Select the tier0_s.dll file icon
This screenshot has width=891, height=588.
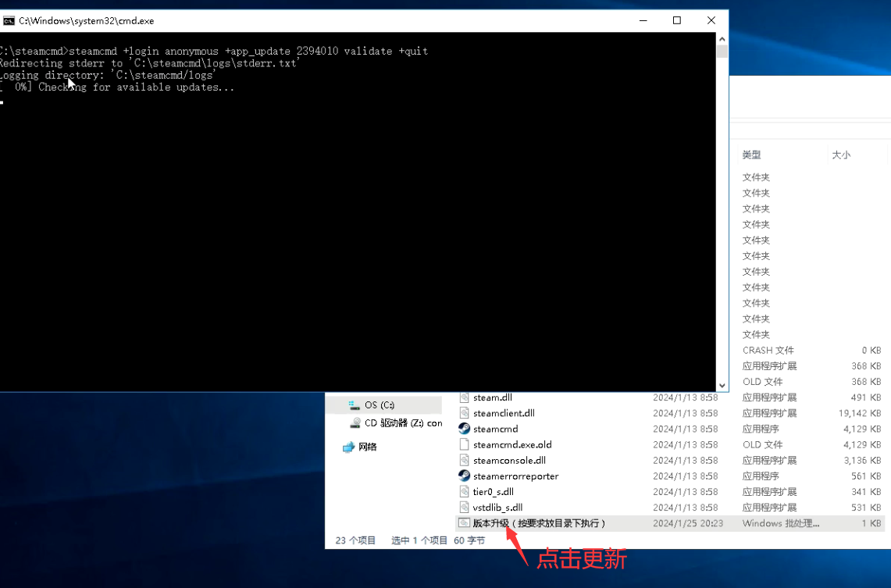pos(464,492)
